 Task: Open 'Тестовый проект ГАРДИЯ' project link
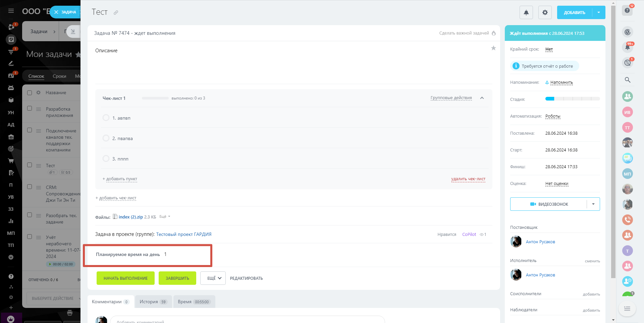183,234
